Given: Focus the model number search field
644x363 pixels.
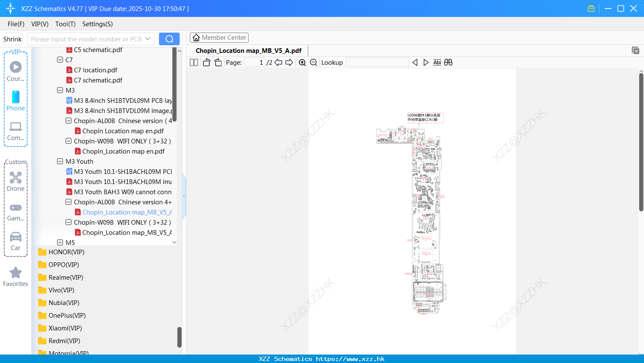Looking at the screenshot, I should pos(87,39).
